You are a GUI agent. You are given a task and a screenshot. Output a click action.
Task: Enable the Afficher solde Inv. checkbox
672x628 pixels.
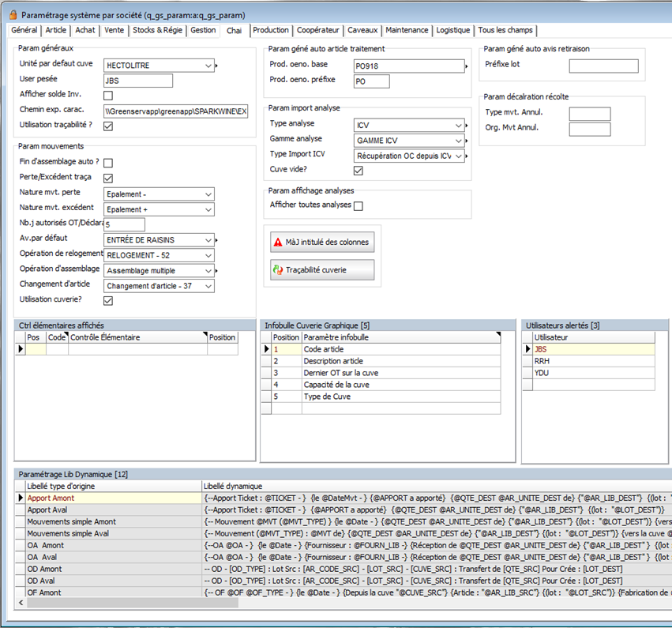[109, 96]
